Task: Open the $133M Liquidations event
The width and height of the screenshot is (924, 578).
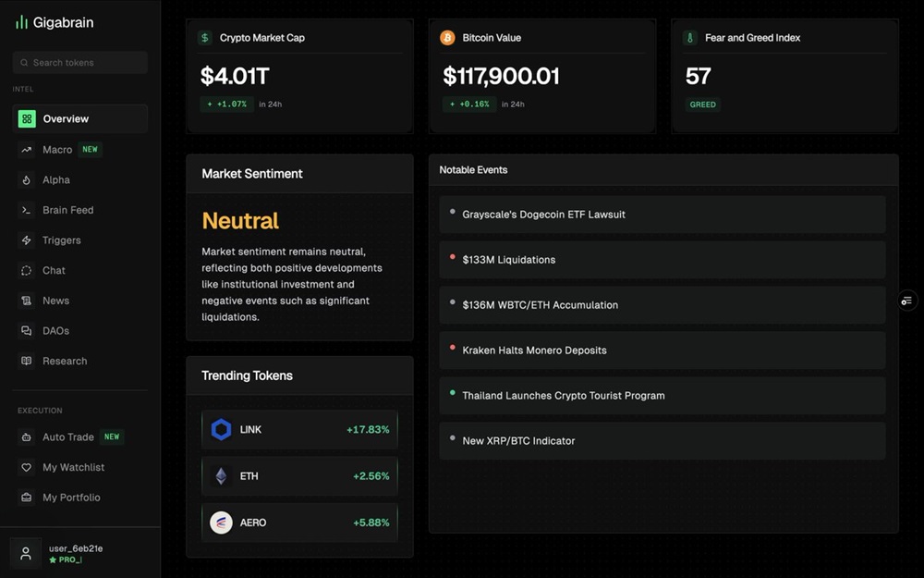Action: [663, 260]
